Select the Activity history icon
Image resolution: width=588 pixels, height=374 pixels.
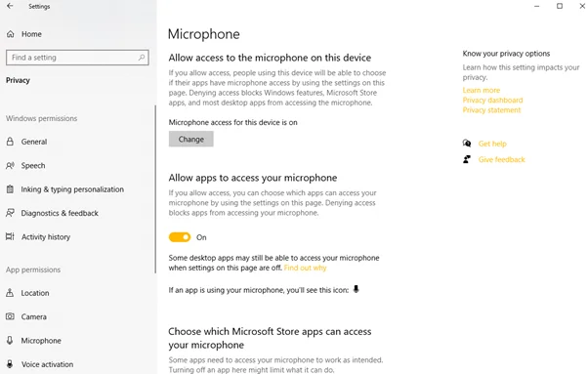click(x=10, y=236)
